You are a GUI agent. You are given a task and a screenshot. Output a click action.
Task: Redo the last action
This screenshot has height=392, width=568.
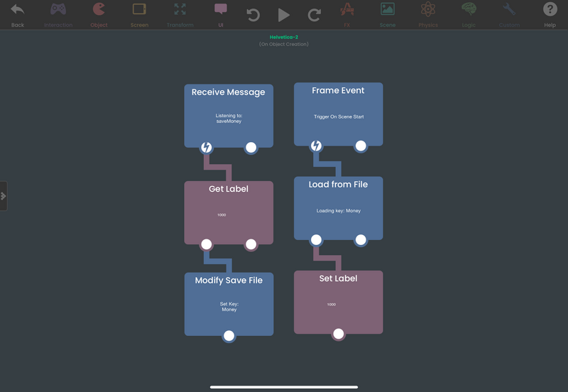pyautogui.click(x=314, y=15)
